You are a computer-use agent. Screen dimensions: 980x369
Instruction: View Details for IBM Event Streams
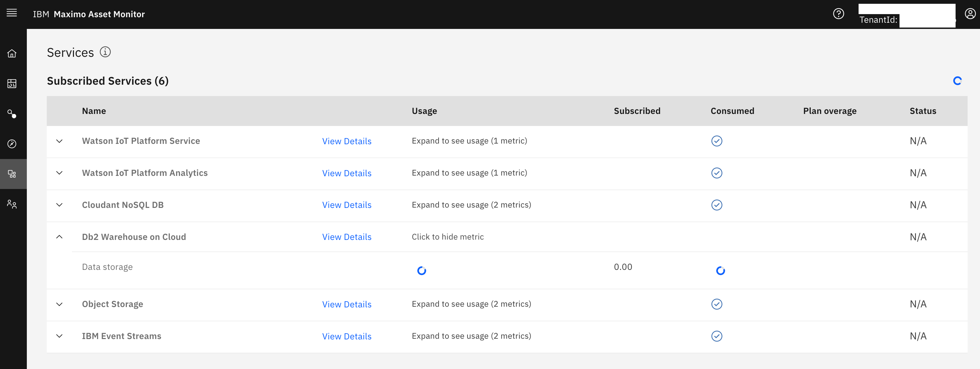(347, 336)
